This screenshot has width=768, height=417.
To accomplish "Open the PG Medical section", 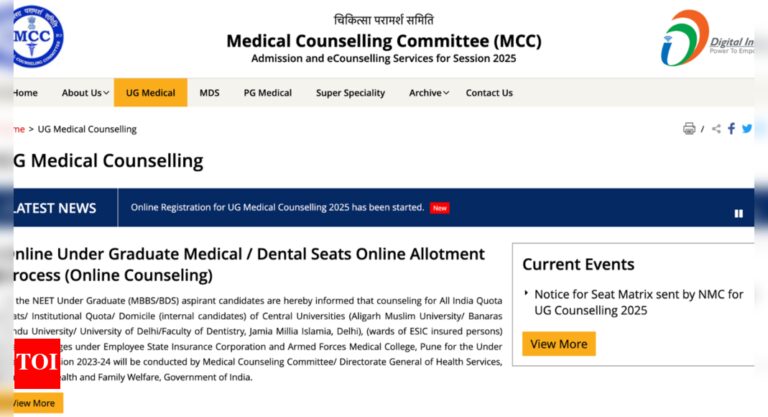I will tap(267, 93).
